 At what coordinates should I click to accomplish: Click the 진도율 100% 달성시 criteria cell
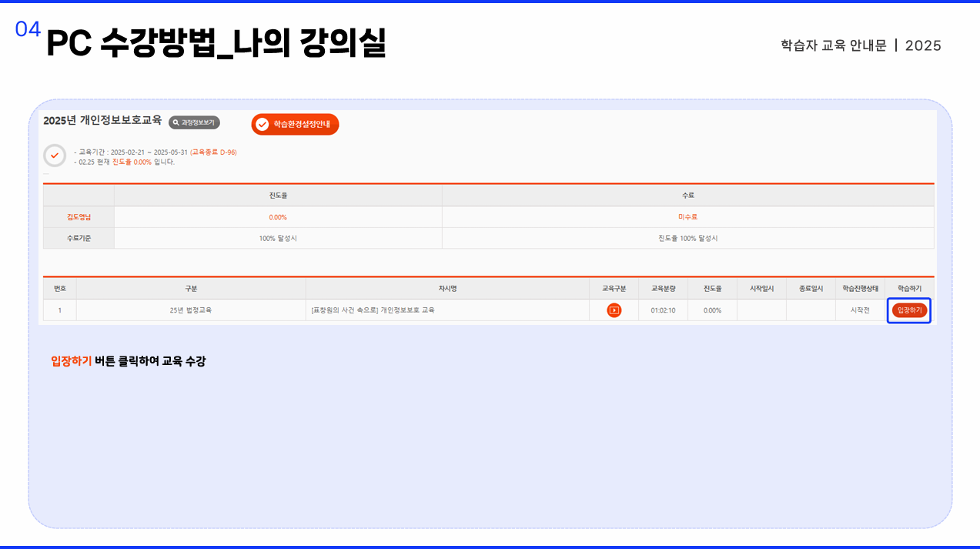pos(687,238)
